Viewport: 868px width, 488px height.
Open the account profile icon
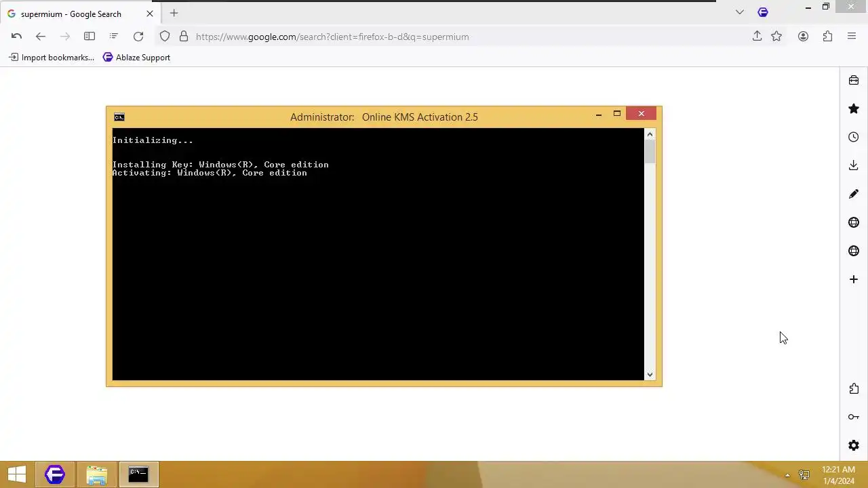point(803,37)
